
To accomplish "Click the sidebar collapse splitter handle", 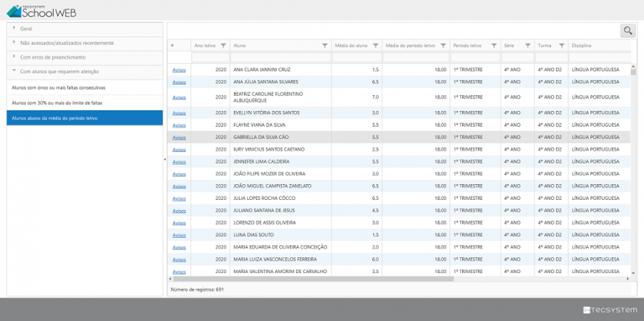I will 165,159.
